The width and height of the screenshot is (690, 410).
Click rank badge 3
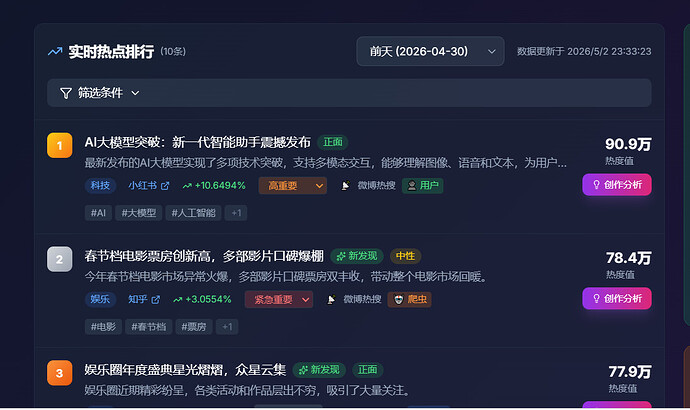[x=60, y=373]
